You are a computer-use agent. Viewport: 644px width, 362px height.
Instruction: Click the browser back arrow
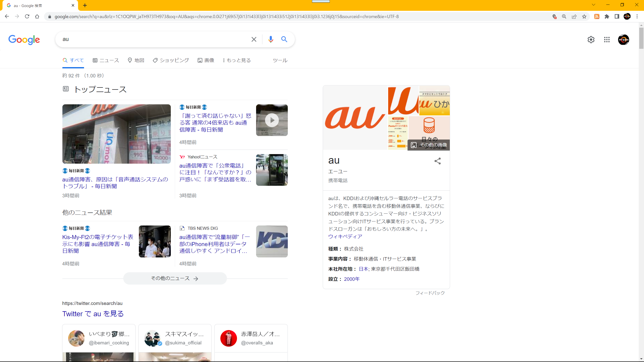point(7,17)
